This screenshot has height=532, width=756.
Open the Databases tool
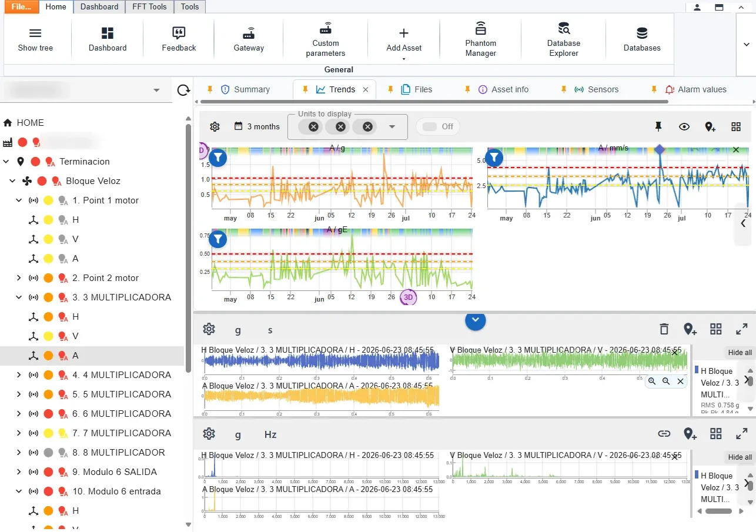[x=642, y=39]
